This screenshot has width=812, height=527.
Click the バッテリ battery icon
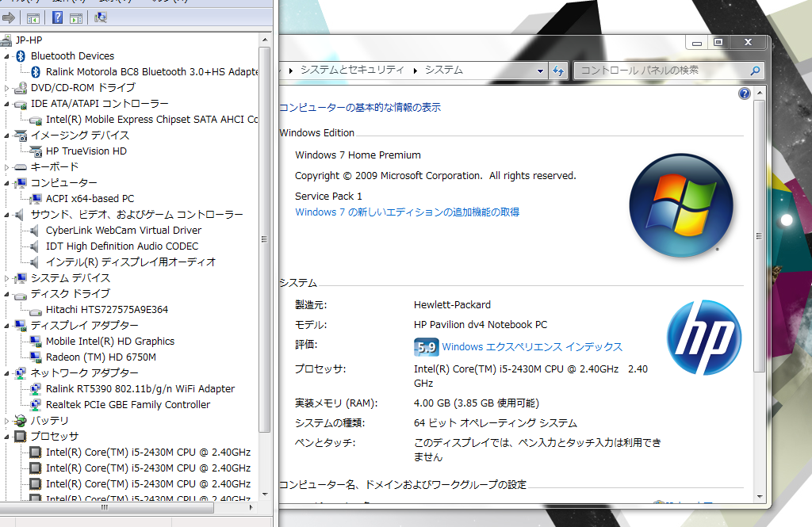(x=21, y=421)
